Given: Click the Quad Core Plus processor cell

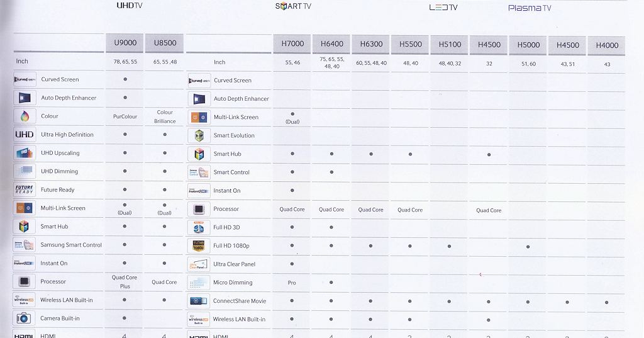Looking at the screenshot, I should [x=125, y=282].
